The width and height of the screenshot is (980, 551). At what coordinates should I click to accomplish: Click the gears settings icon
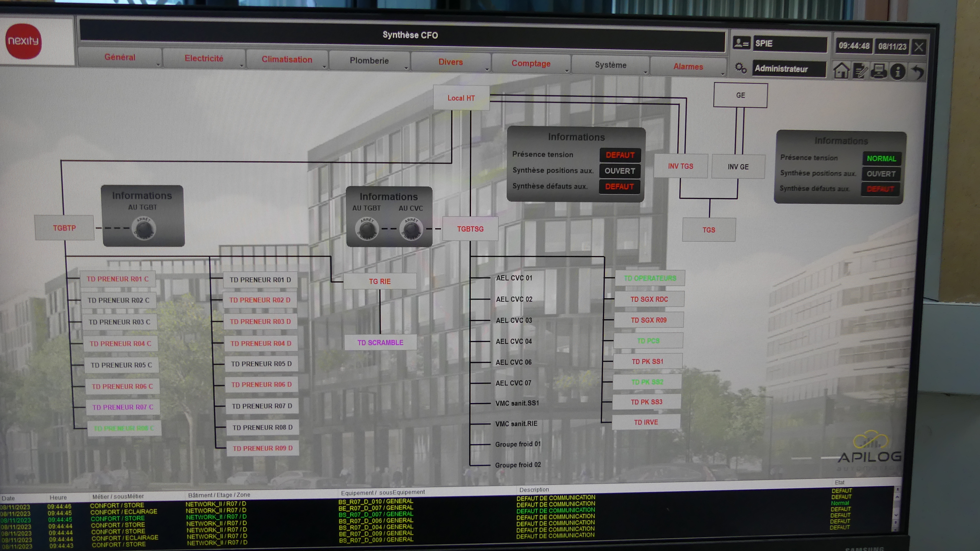click(x=740, y=68)
